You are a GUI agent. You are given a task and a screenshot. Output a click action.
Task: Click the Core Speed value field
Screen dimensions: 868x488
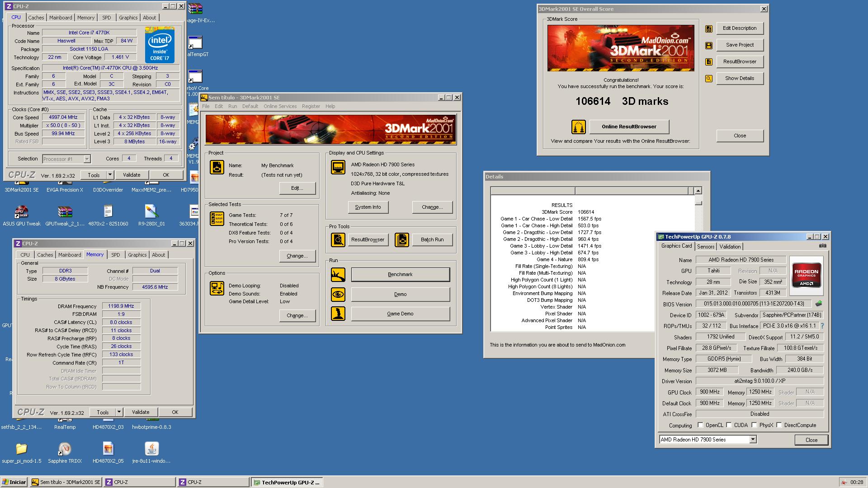click(x=63, y=117)
